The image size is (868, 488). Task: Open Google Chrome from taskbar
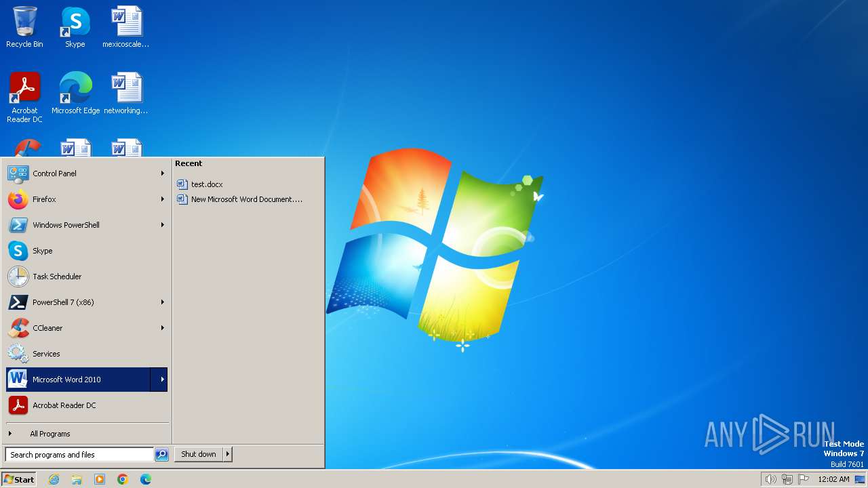[123, 479]
